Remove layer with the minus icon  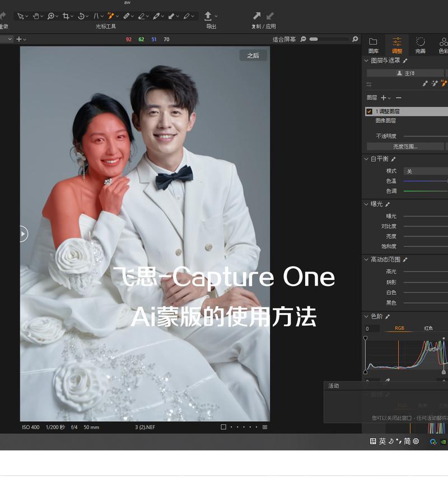click(398, 97)
